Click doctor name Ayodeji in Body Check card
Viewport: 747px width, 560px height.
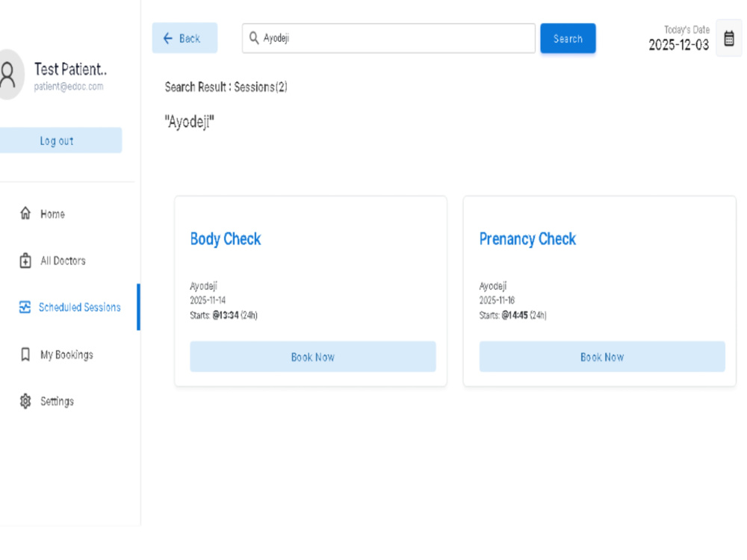[x=203, y=286]
